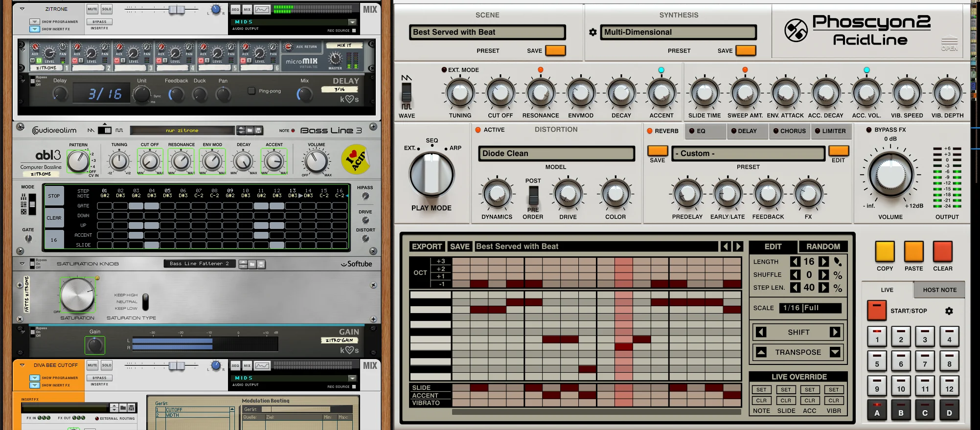This screenshot has height=430, width=980.
Task: Open the synthesis settings gear icon
Action: click(x=593, y=32)
